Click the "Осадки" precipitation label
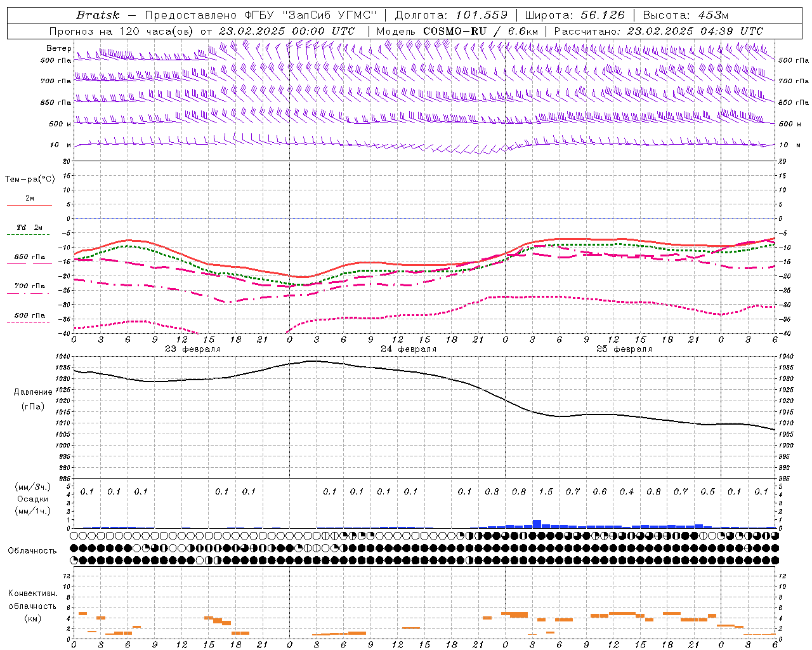812x650 pixels. coord(33,499)
